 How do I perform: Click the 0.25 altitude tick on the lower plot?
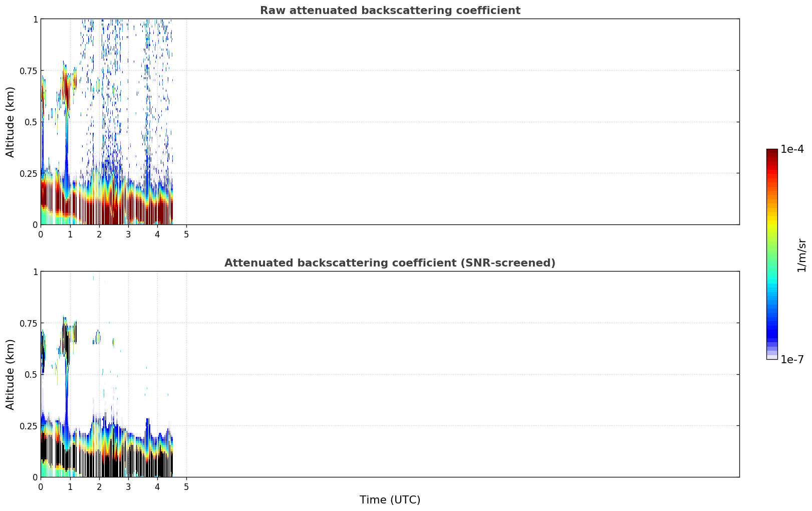tap(28, 426)
